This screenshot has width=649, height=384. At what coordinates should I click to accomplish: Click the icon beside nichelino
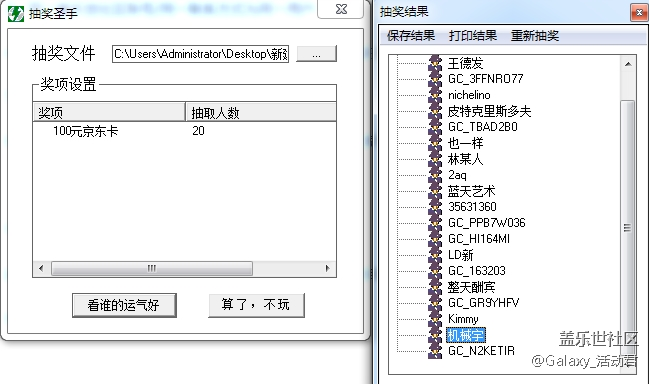tap(435, 95)
